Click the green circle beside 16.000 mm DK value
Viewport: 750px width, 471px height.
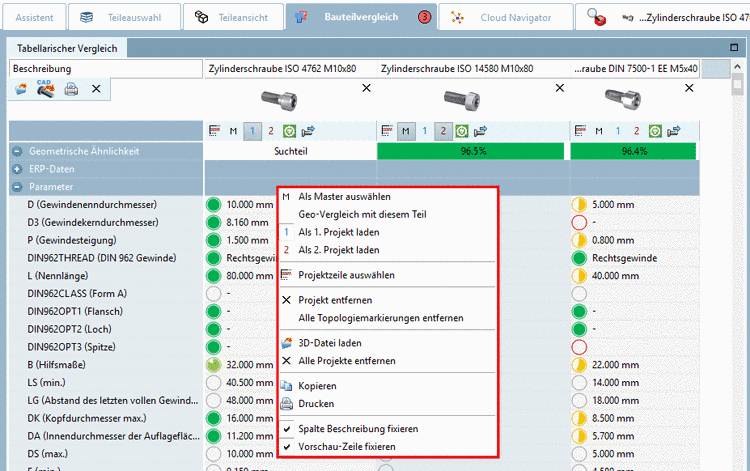click(x=213, y=418)
